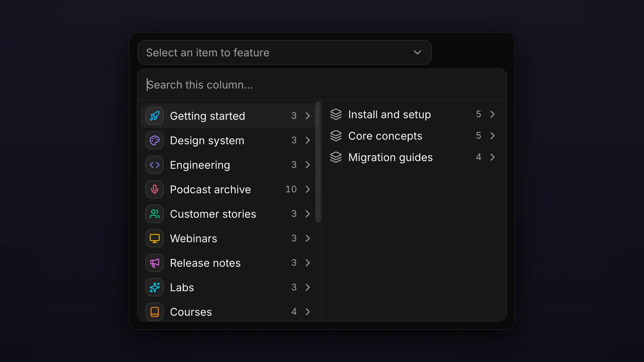Screen dimensions: 644x362
Task: Focus the 'Search this column...' field
Action: point(322,85)
